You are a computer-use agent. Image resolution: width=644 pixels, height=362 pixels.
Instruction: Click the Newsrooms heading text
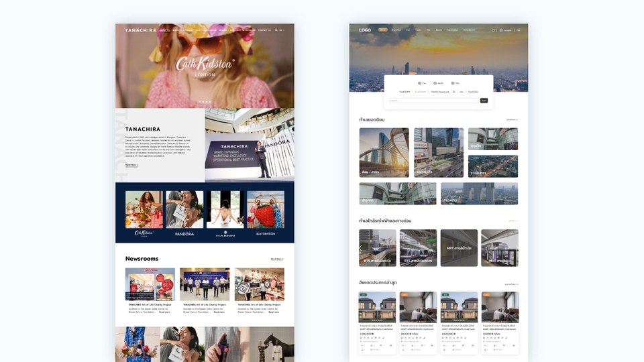(x=142, y=259)
